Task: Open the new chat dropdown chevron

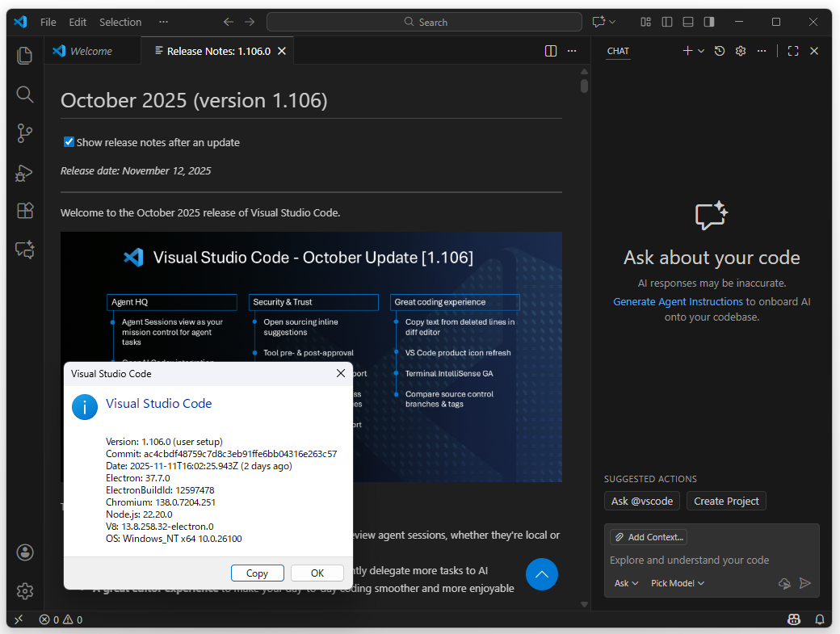Action: point(699,50)
